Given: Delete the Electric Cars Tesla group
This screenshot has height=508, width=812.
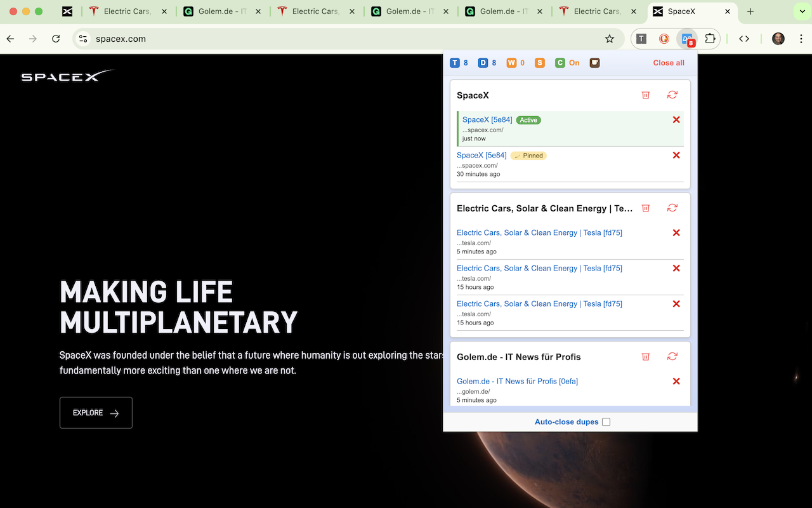Looking at the screenshot, I should pos(646,208).
